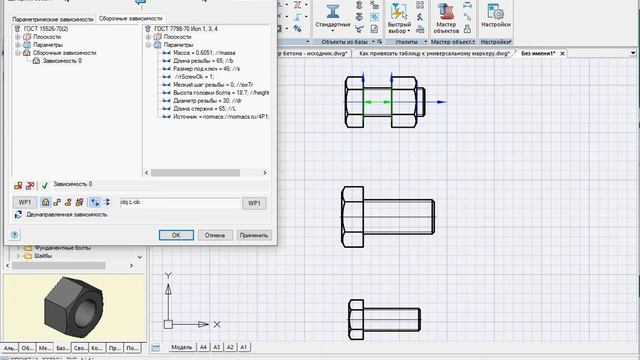Click the small bolt icon in Объекты из базы
The height and width of the screenshot is (360, 640).
359,5
